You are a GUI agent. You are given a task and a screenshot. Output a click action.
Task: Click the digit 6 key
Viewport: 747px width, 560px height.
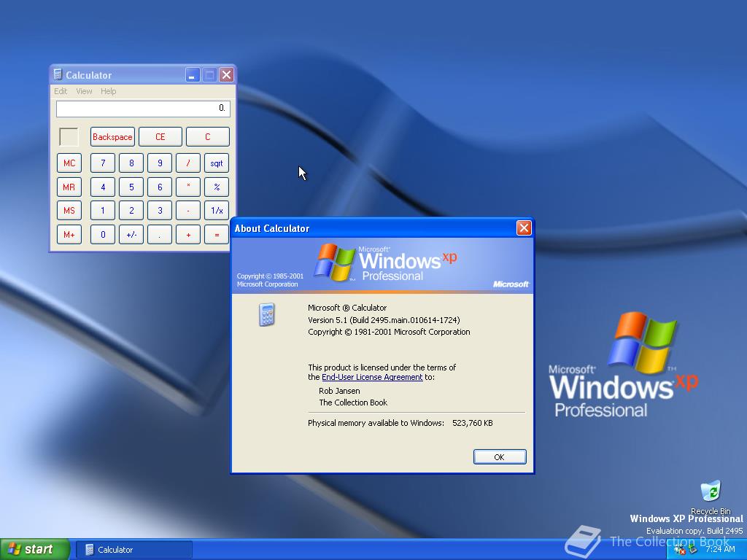(x=160, y=187)
